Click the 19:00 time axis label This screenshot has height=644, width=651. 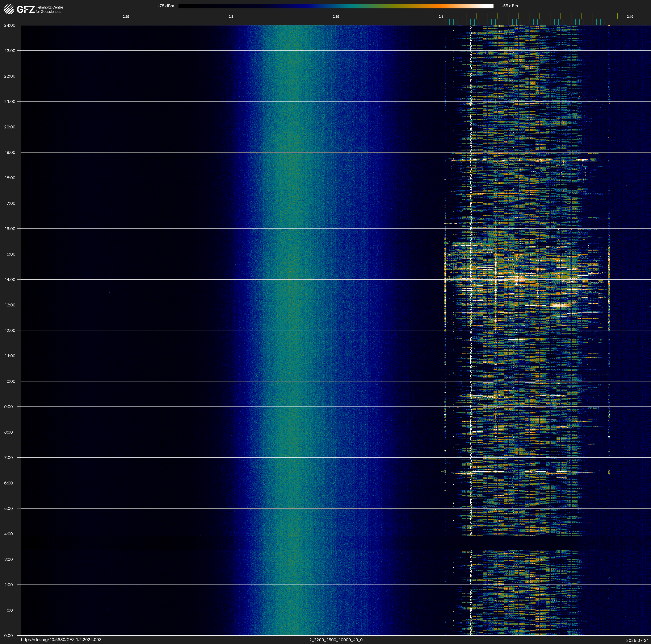(10, 152)
